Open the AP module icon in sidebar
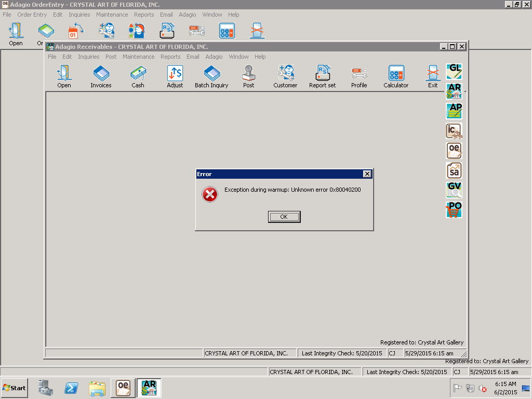This screenshot has width=532, height=399. (x=454, y=111)
